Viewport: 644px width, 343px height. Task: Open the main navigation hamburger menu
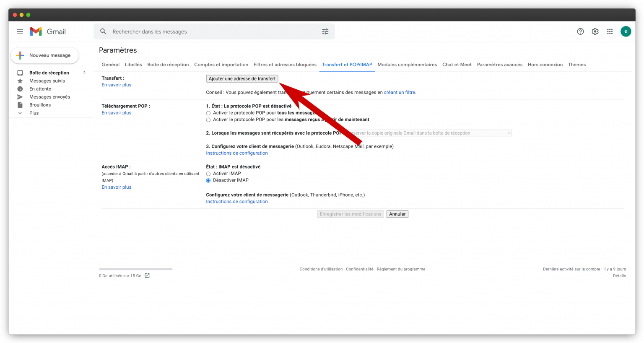point(20,31)
